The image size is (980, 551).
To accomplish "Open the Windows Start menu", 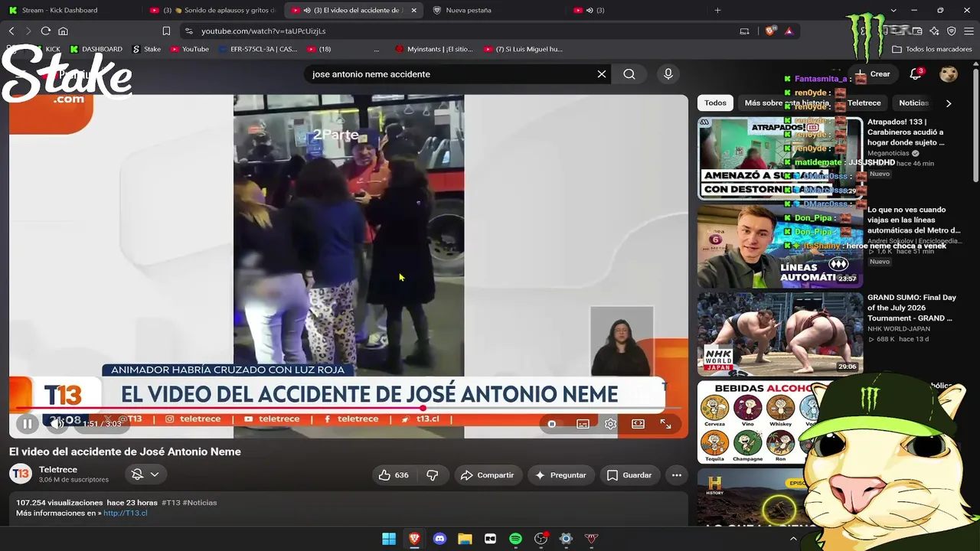I will (x=389, y=539).
